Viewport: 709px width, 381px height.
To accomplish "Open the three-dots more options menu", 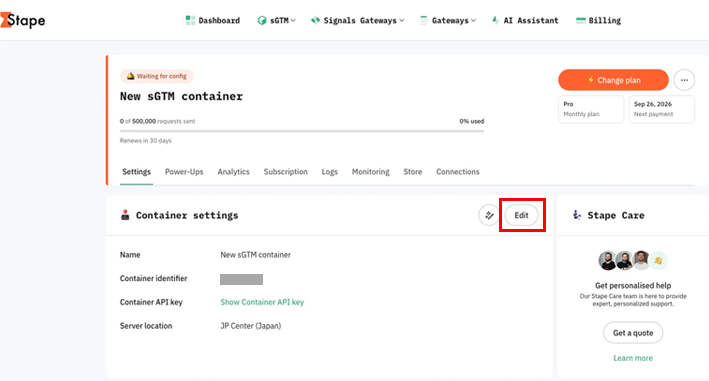I will pyautogui.click(x=684, y=80).
